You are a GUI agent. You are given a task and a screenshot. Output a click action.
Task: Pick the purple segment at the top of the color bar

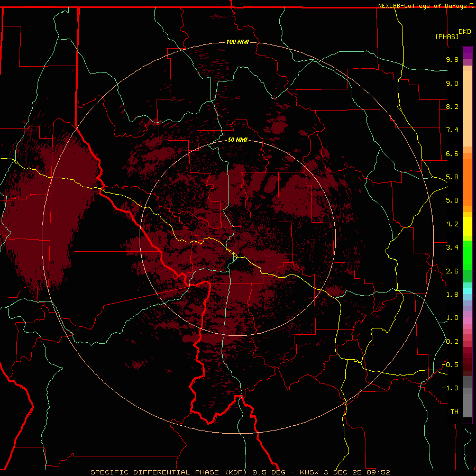click(x=467, y=53)
